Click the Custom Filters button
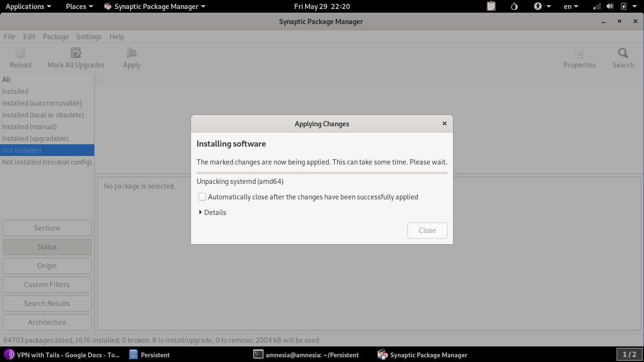 coord(47,284)
